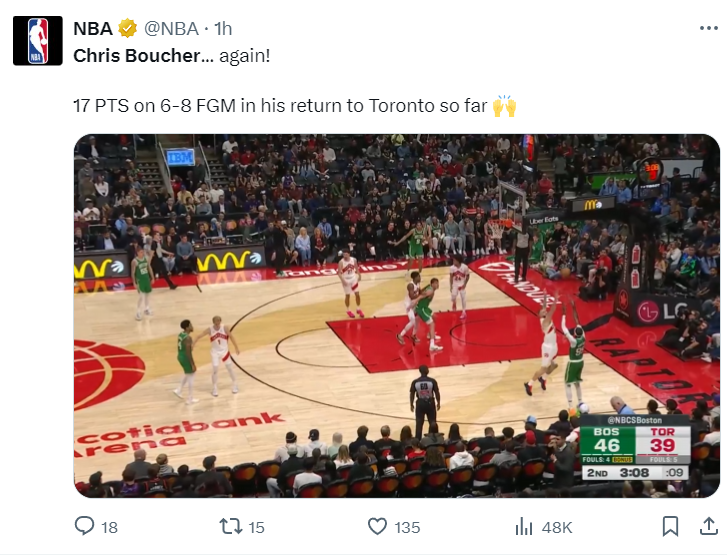View post analytics bar chart icon
Viewport: 727px width, 560px height.
click(523, 526)
